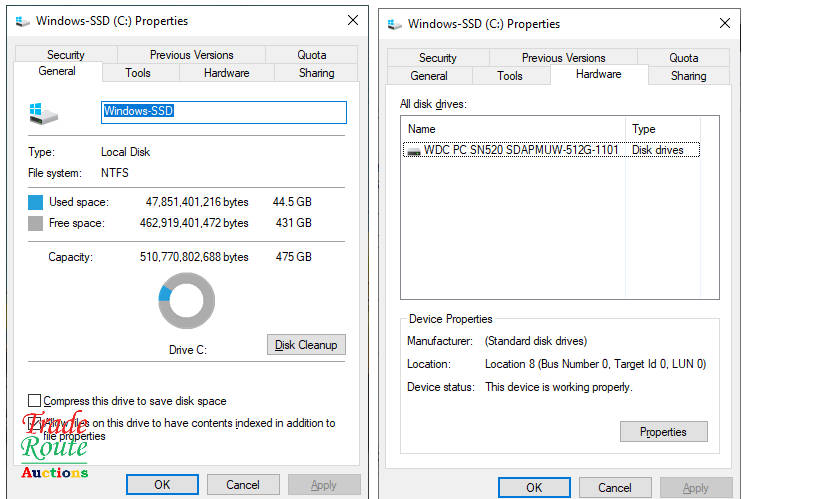Click the gray Free space color box
The width and height of the screenshot is (819, 499).
(x=36, y=223)
